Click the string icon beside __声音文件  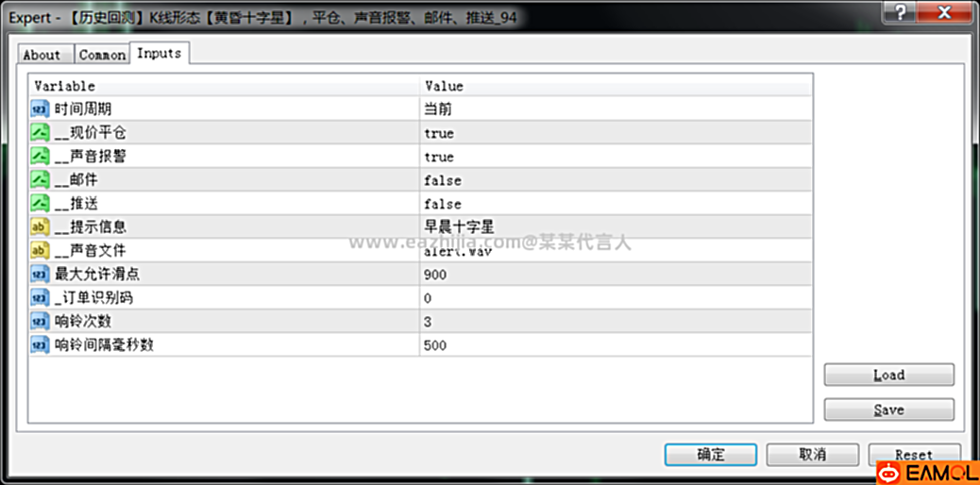coord(40,251)
